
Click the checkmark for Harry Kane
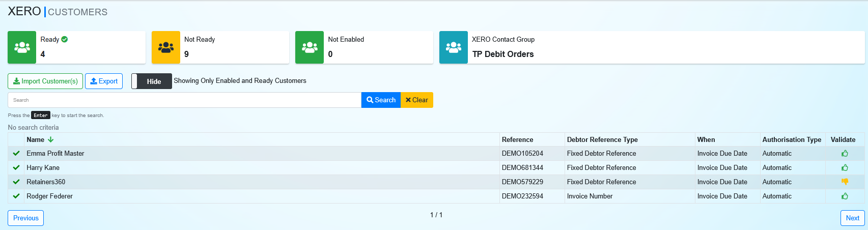click(x=16, y=167)
